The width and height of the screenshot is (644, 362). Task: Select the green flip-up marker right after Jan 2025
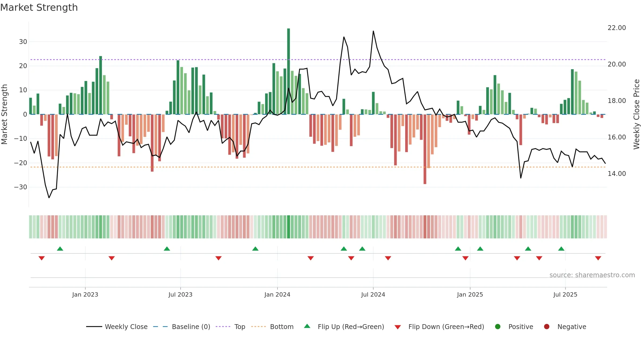[480, 249]
